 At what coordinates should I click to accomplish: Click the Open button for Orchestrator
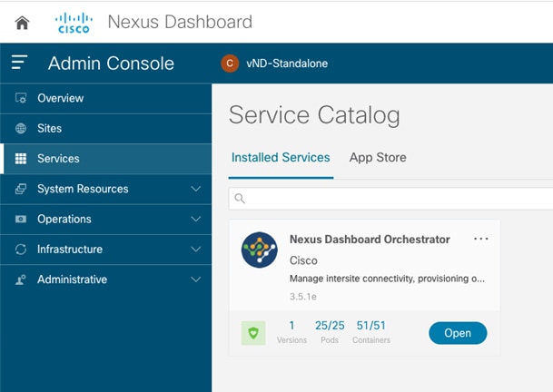point(458,333)
